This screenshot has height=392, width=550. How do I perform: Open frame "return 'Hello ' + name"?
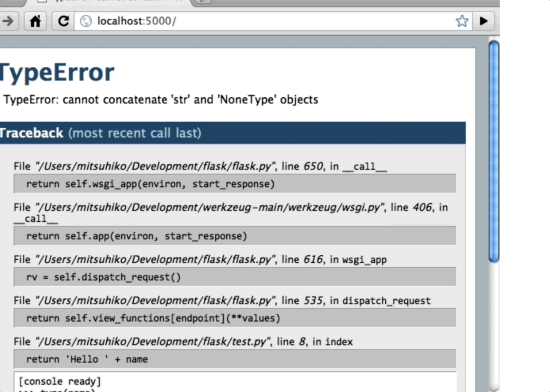(x=235, y=359)
